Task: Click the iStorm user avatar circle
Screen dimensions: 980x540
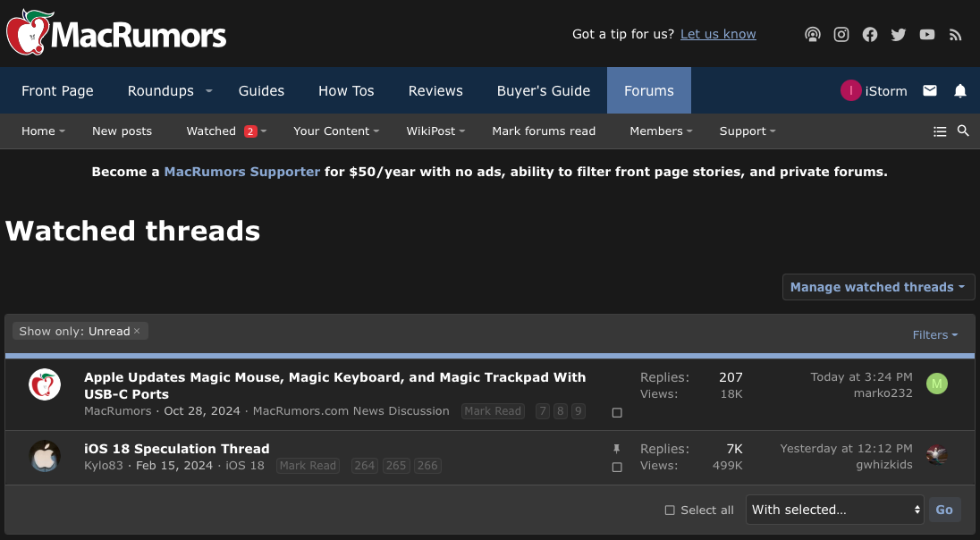Action: point(850,90)
